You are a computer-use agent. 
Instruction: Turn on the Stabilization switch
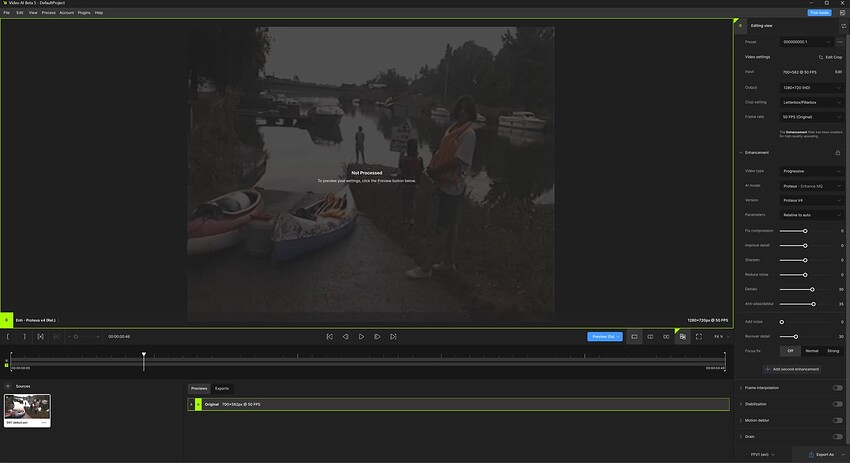click(837, 404)
